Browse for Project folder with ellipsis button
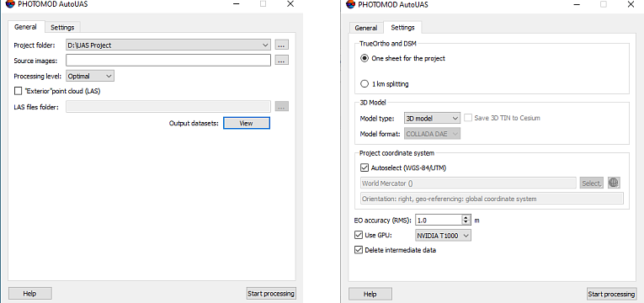 [x=282, y=45]
